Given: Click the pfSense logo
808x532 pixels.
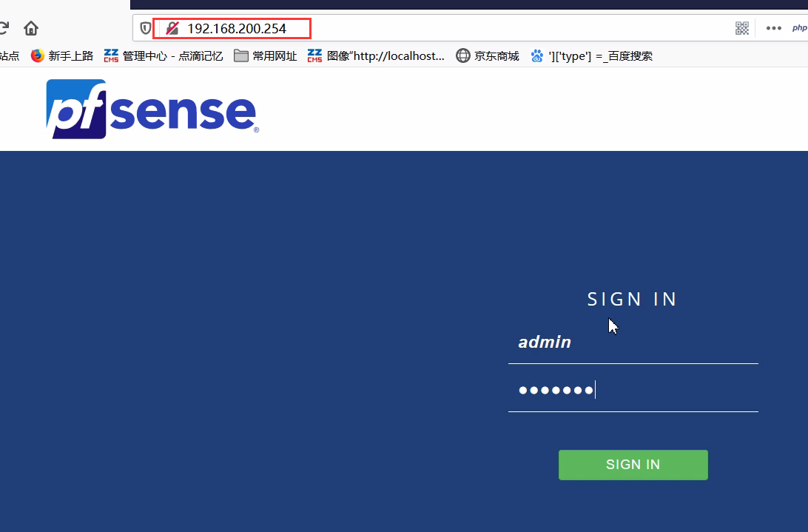Looking at the screenshot, I should click(x=152, y=109).
